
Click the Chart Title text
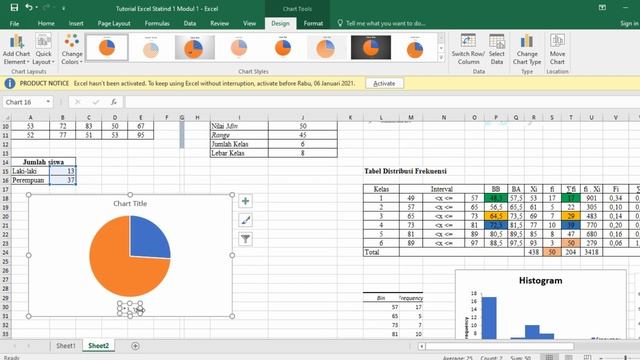pyautogui.click(x=130, y=203)
